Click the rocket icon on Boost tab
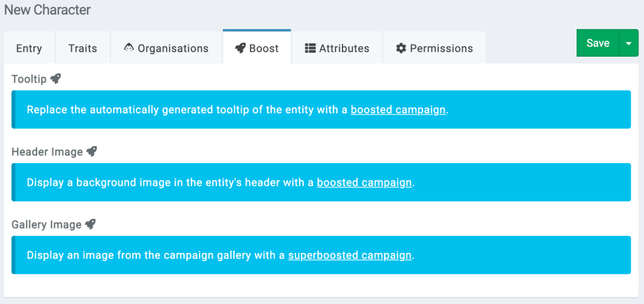644x304 pixels. pos(240,48)
